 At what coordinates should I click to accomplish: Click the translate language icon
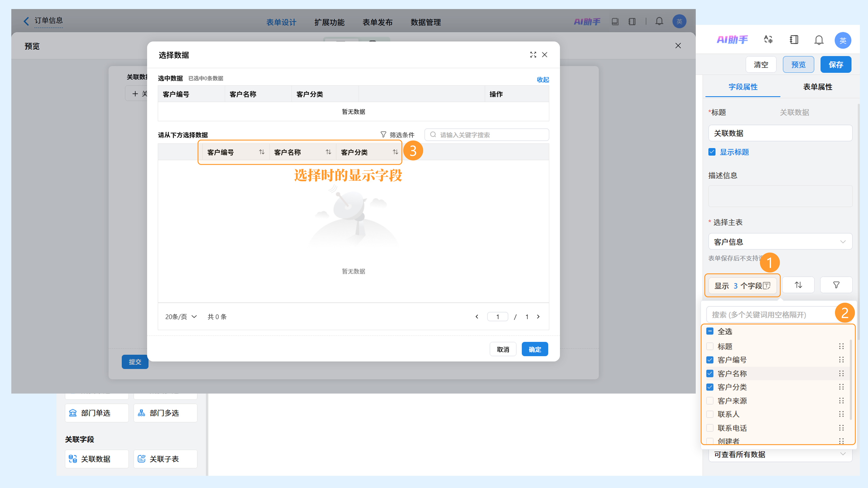768,40
